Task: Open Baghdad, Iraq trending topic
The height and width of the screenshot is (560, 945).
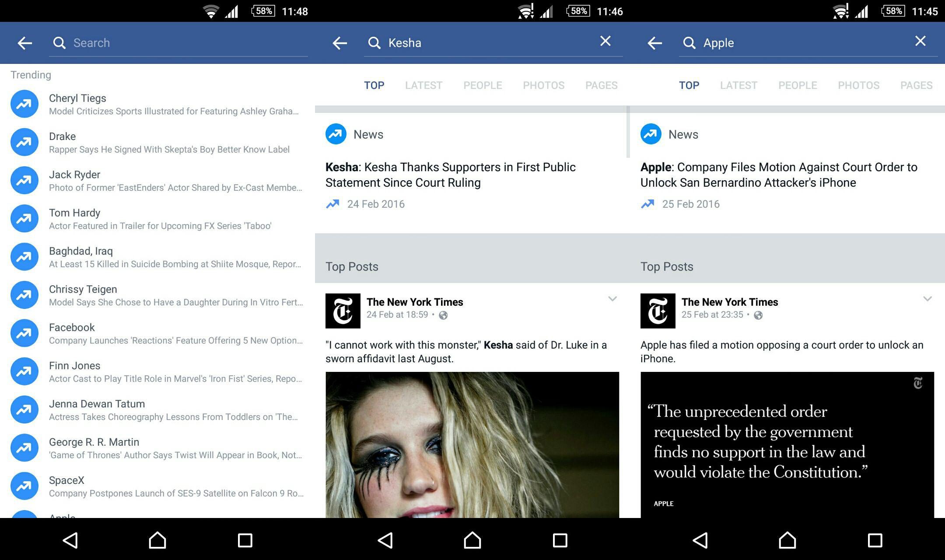Action: tap(157, 257)
